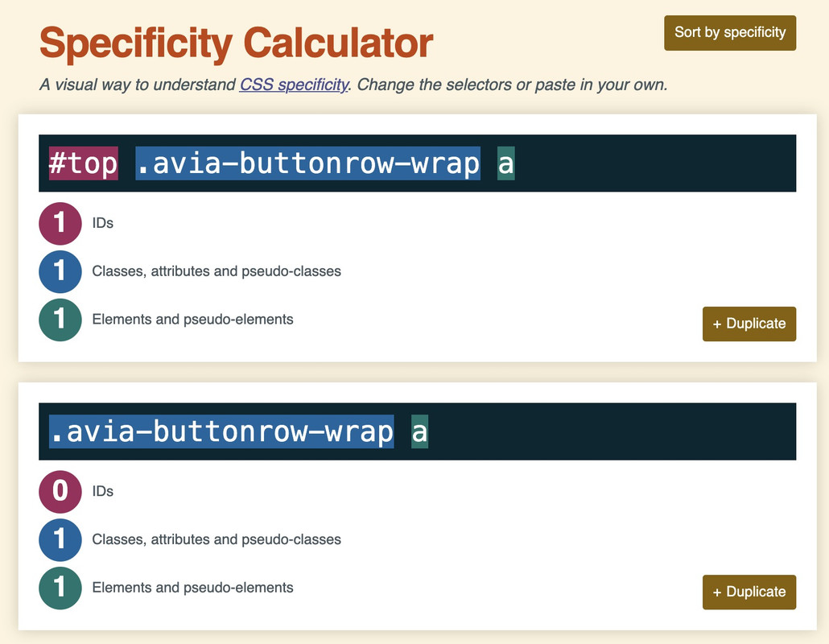Screen dimensions: 829x644
Task: Select the .avia-buttonrow-wrap class in first selector
Action: [x=307, y=163]
